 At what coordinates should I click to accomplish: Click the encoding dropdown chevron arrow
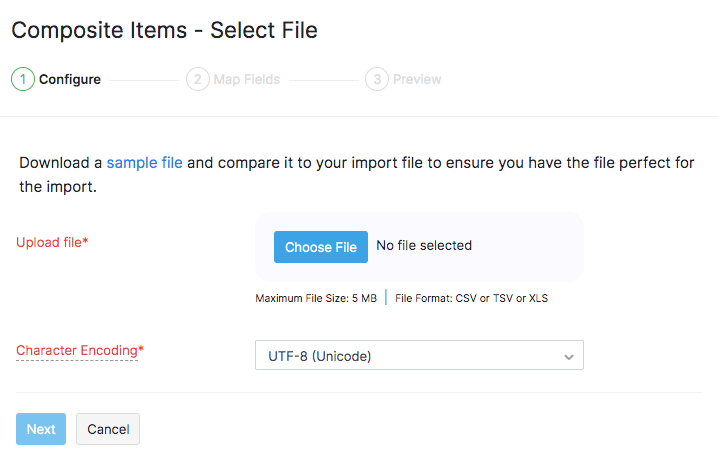click(569, 356)
